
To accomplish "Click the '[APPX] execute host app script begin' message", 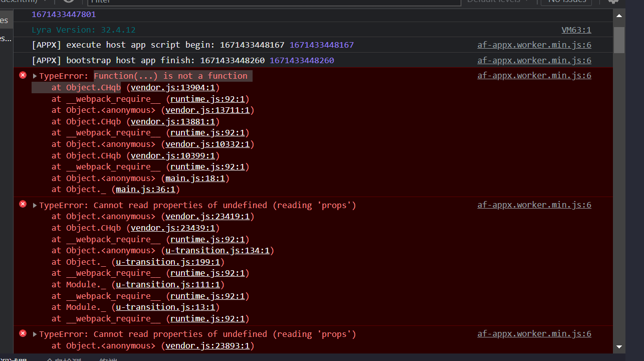I will 158,45.
